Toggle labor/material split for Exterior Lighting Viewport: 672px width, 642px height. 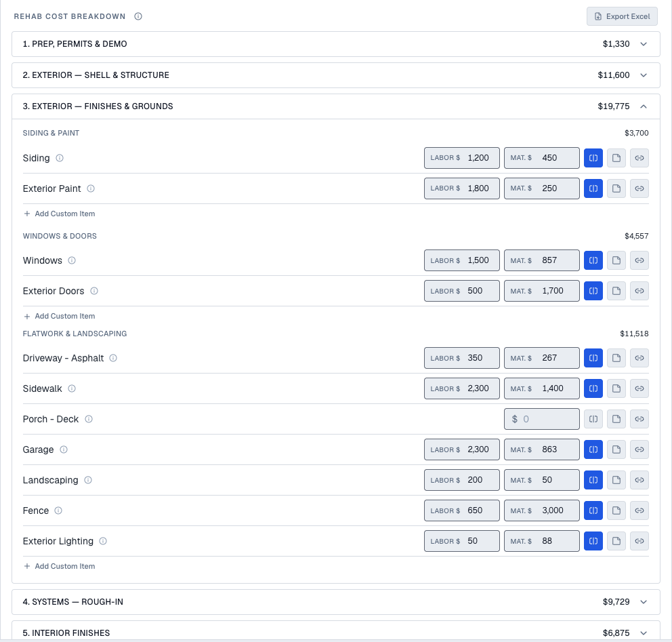pyautogui.click(x=593, y=541)
